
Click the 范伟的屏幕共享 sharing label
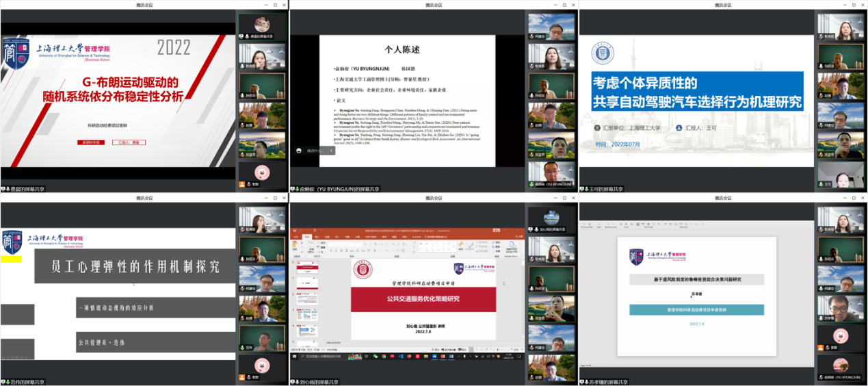tap(27, 382)
